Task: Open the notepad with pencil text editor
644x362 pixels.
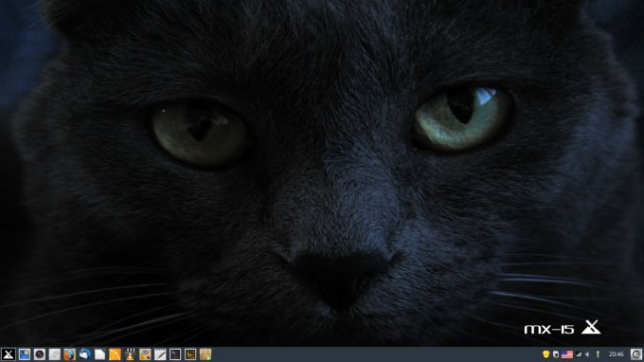Action: [x=160, y=354]
